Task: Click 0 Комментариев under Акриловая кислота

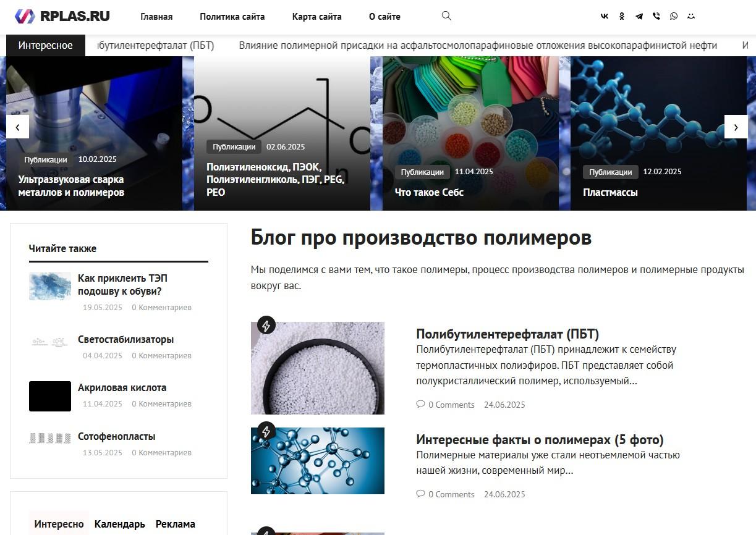Action: coord(161,403)
